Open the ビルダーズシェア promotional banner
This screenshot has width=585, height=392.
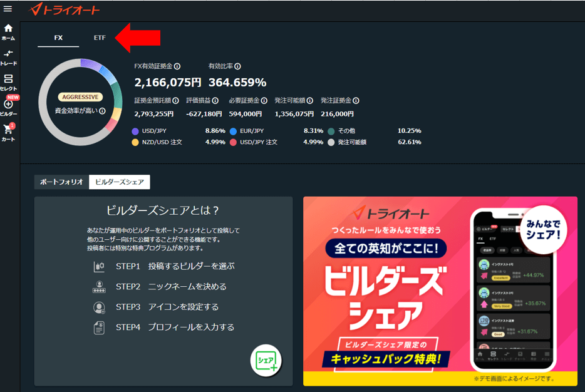point(440,291)
